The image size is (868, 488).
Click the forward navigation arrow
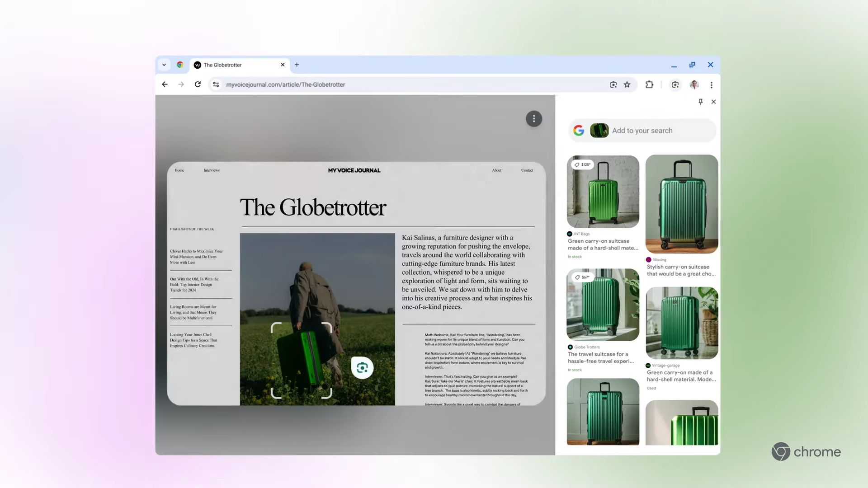[181, 84]
